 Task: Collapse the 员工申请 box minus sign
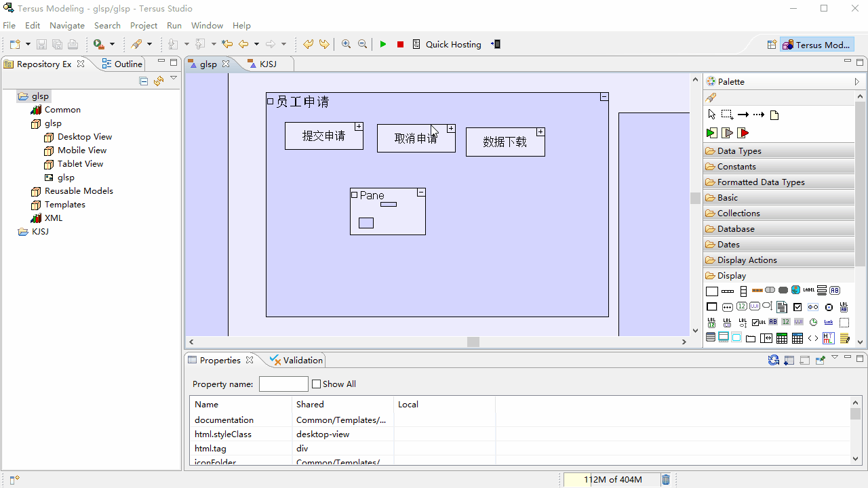[604, 97]
